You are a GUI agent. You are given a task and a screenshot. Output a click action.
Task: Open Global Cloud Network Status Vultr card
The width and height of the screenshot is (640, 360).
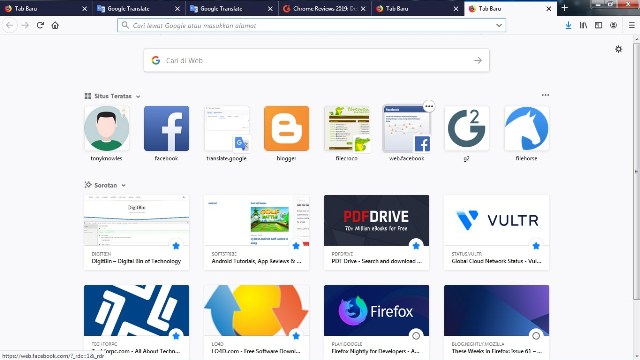(496, 232)
